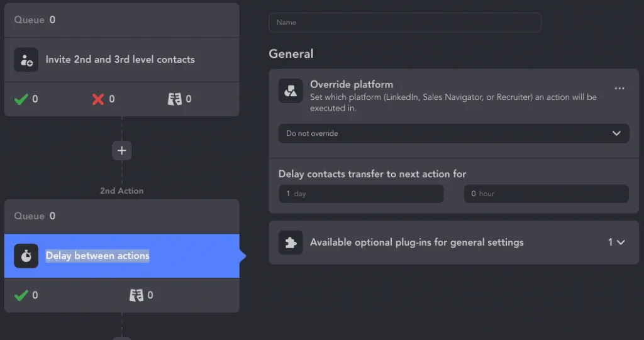Click the invite contacts person-plus icon

pos(26,60)
